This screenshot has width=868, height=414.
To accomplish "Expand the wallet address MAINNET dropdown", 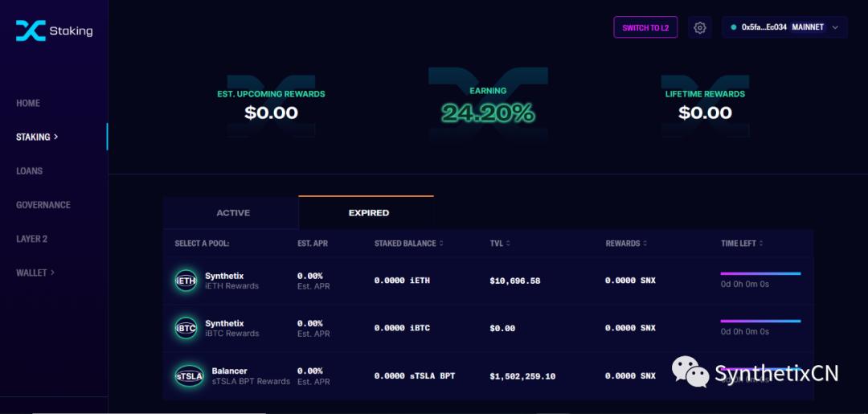I will 784,27.
